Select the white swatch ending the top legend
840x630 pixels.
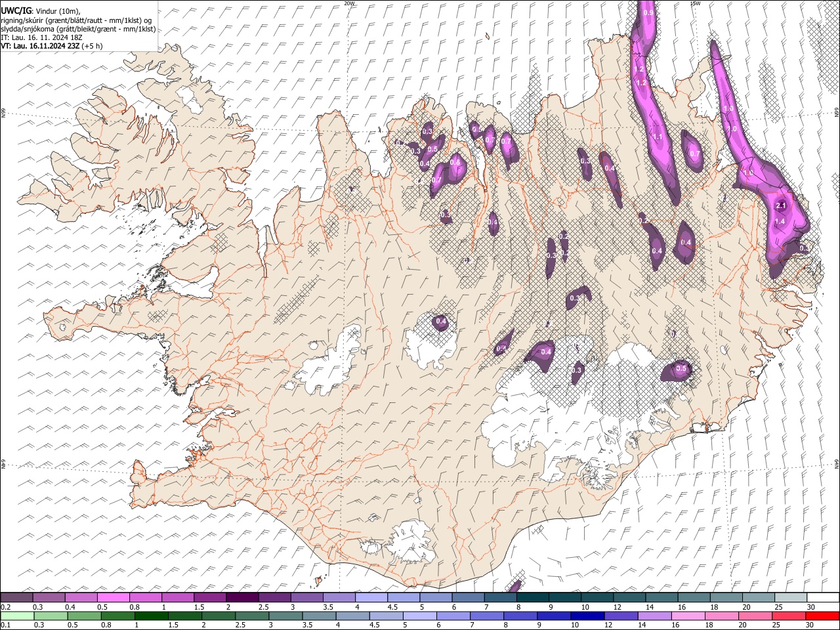click(x=822, y=597)
